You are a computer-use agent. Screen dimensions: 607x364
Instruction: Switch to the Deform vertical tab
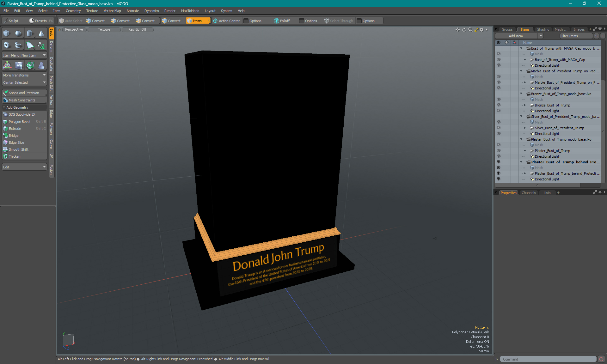tap(52, 47)
